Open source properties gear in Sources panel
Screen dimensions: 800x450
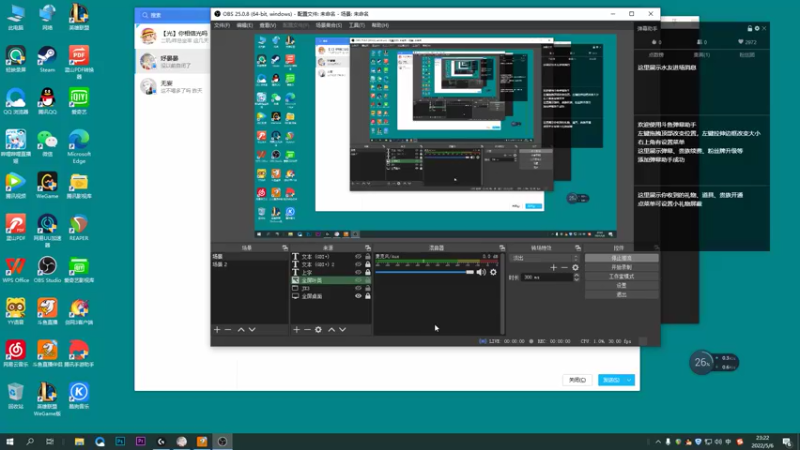pyautogui.click(x=318, y=330)
